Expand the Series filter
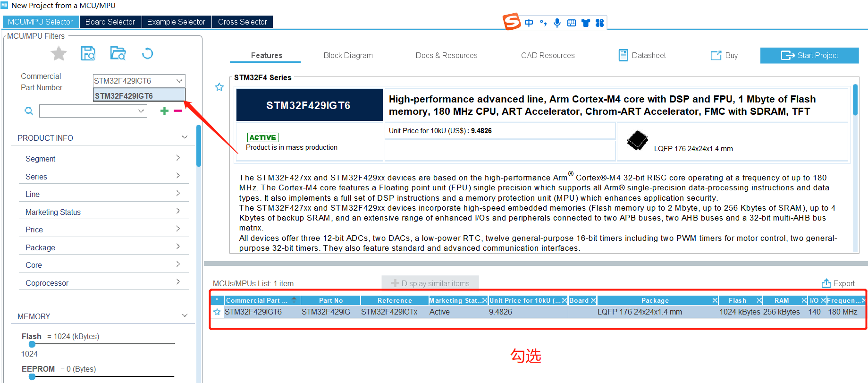868x383 pixels. (178, 176)
